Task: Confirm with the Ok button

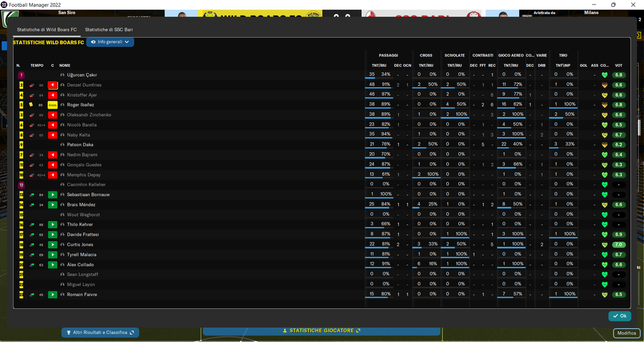Action: [620, 316]
